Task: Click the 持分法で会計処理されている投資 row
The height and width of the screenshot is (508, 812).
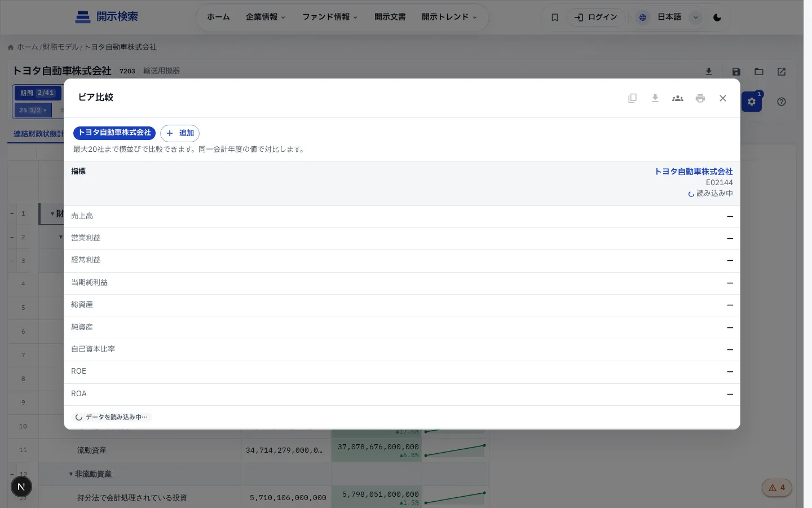Action: coord(132,498)
